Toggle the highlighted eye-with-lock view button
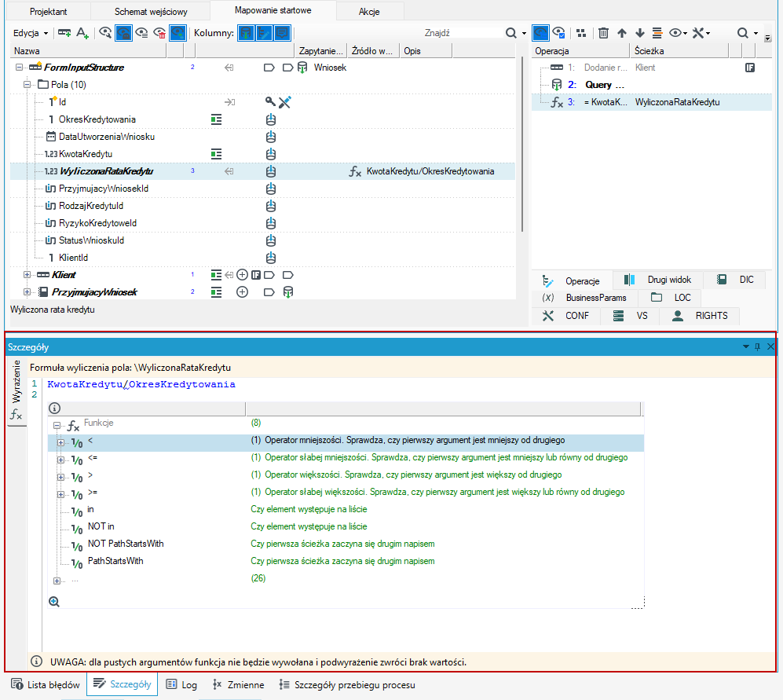 click(x=123, y=33)
